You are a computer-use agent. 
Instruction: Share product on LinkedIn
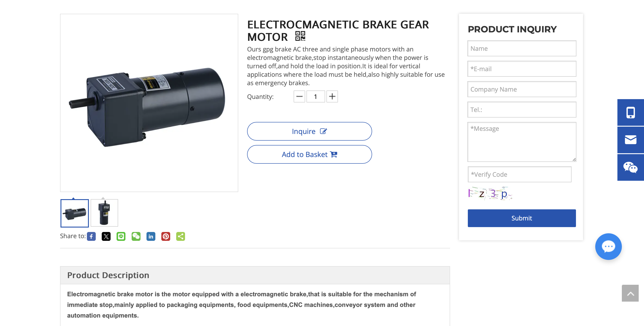[x=151, y=236]
